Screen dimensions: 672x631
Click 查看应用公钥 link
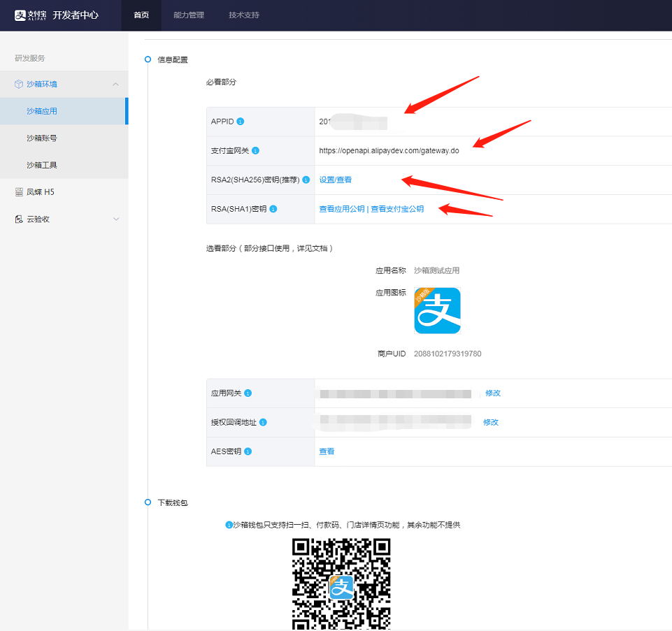(x=341, y=209)
